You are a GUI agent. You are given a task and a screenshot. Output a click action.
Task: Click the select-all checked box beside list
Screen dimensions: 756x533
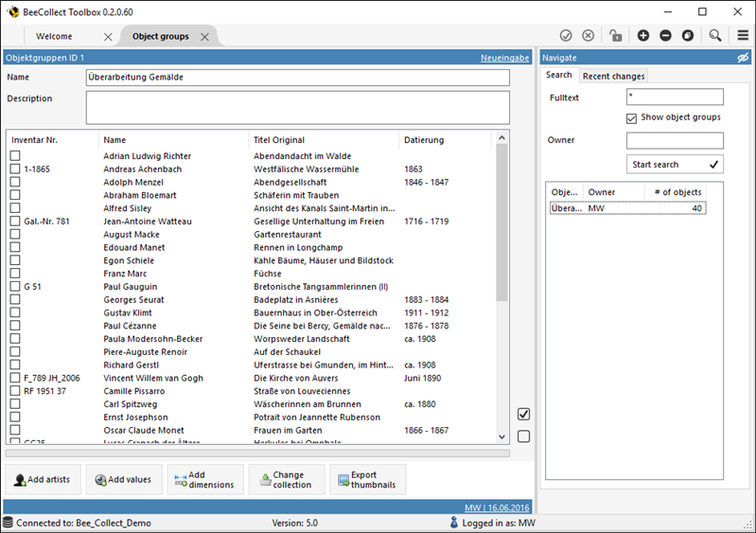523,414
